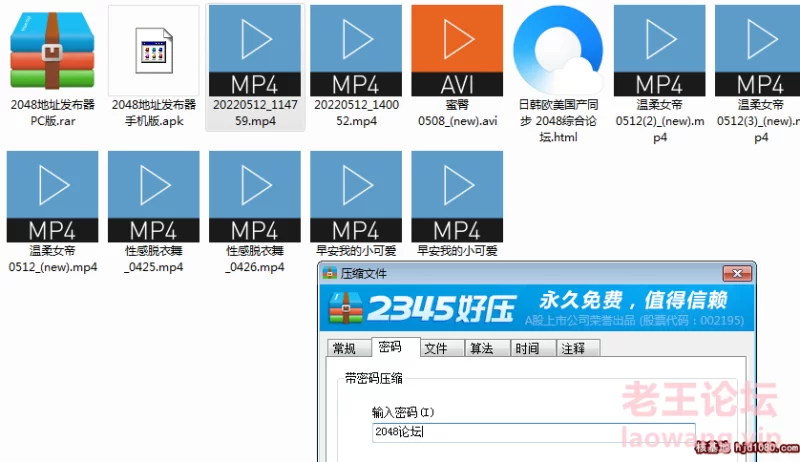Select the 温柔女帝0512(3)_(new) video icon
Image resolution: width=800 pixels, height=462 pixels.
(758, 50)
